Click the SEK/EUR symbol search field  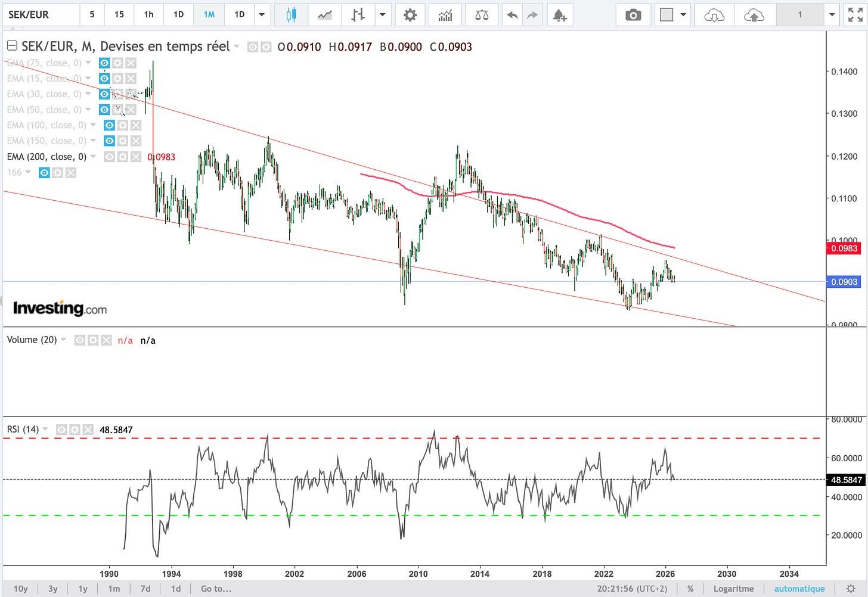(x=41, y=15)
